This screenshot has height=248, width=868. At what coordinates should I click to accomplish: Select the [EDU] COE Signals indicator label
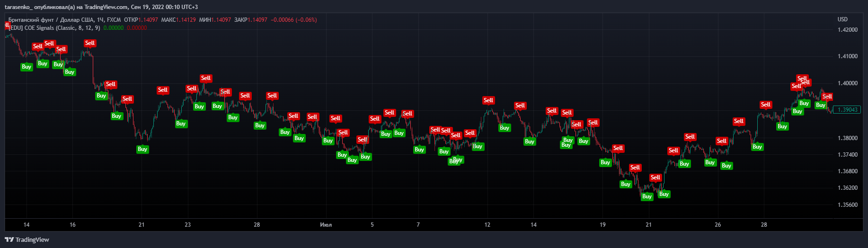[54, 28]
